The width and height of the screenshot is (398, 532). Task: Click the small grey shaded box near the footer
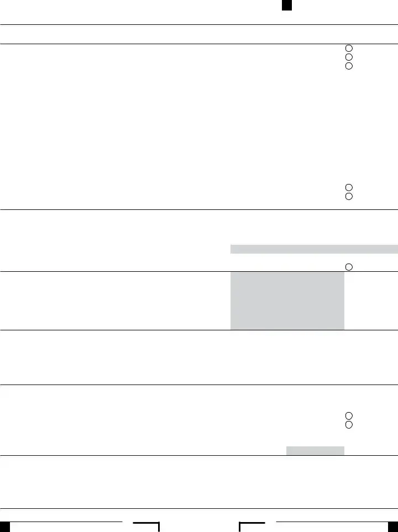pos(315,451)
